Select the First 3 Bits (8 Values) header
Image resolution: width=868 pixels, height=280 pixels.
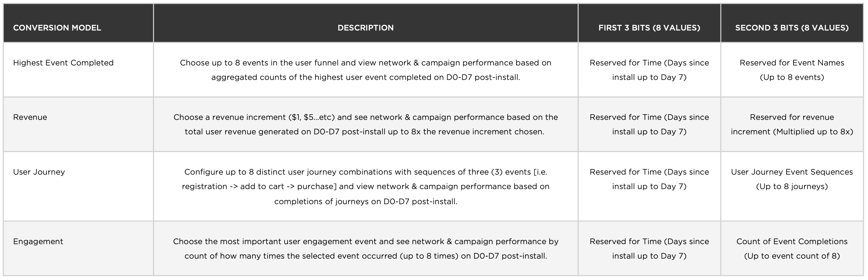tap(649, 28)
